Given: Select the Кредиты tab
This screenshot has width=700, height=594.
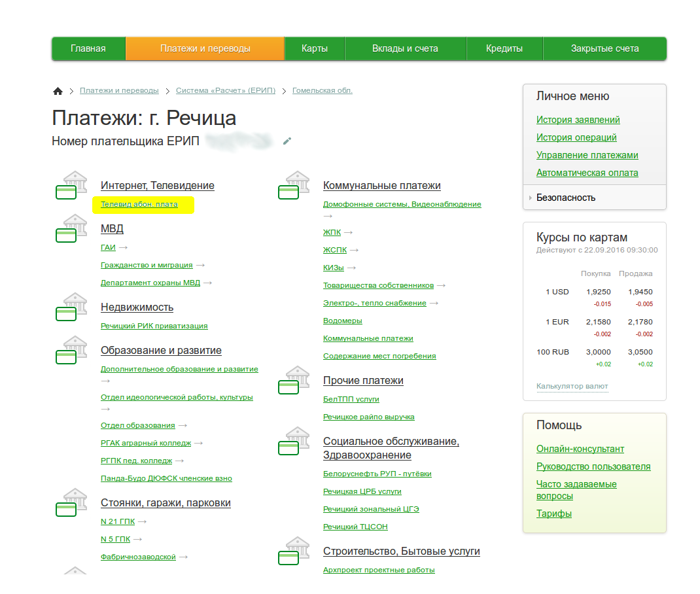Looking at the screenshot, I should point(504,48).
